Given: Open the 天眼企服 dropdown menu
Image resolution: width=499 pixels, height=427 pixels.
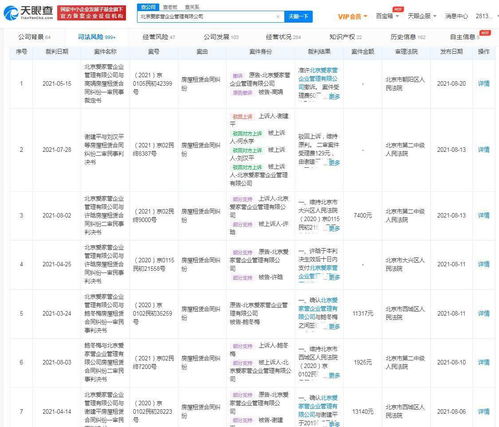Looking at the screenshot, I should point(422,16).
